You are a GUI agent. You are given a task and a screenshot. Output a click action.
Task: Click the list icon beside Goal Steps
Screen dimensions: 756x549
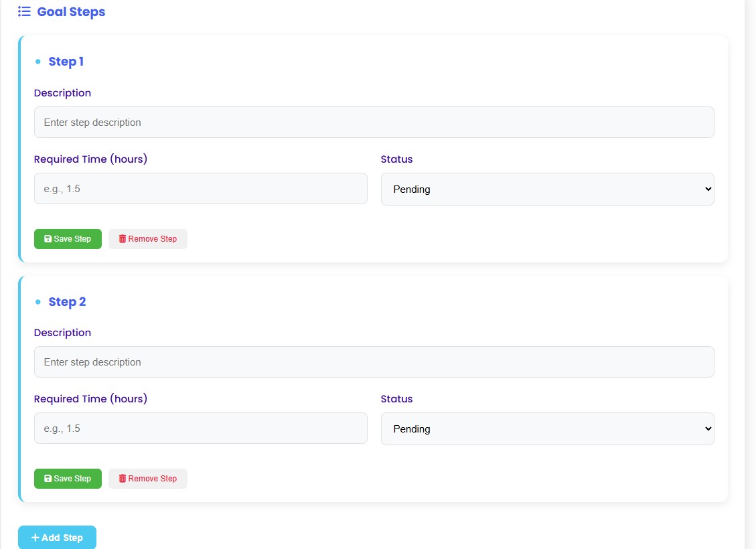click(24, 11)
